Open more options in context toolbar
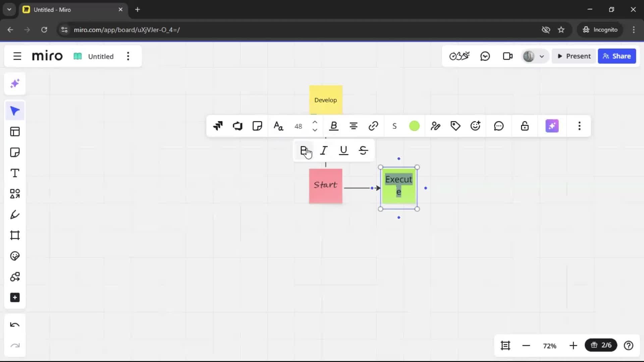The image size is (644, 362). (579, 126)
